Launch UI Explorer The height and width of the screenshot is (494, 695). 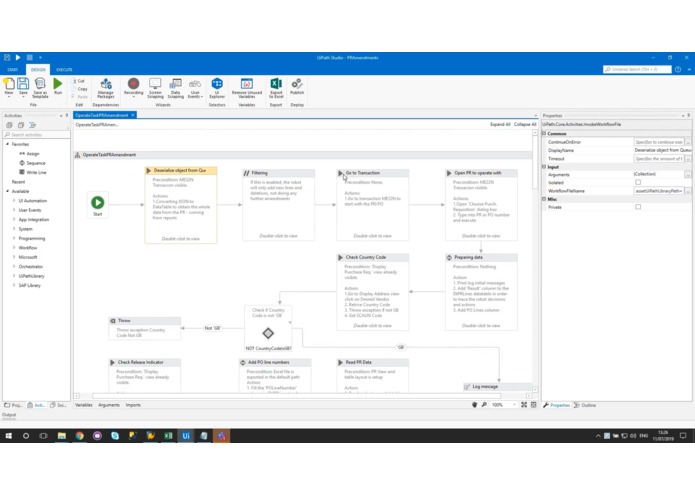point(217,88)
